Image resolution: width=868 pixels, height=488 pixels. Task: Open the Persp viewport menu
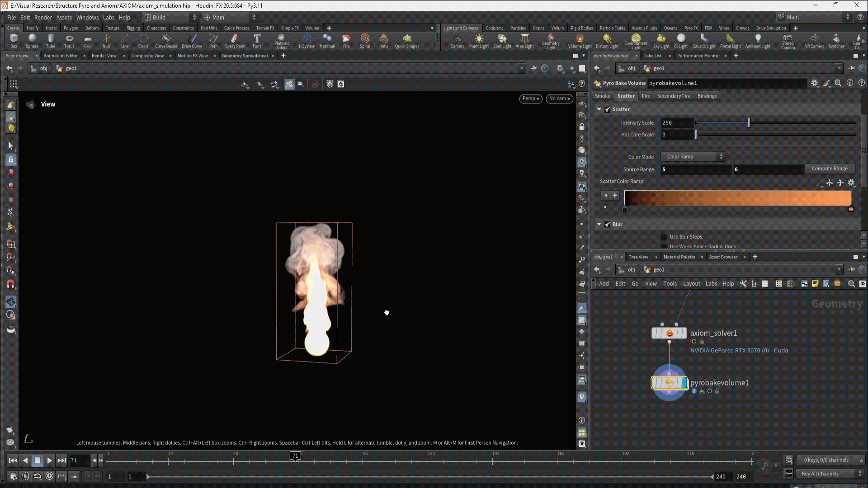[x=530, y=99]
